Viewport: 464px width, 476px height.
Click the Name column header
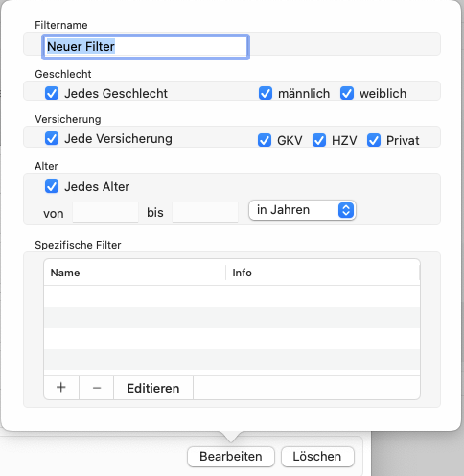pyautogui.click(x=135, y=273)
